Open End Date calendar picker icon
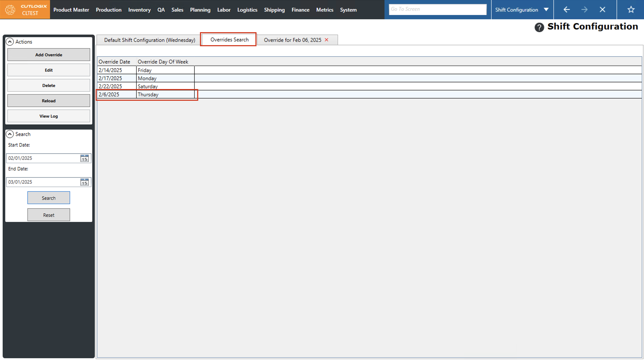This screenshot has height=360, width=644. click(x=85, y=182)
